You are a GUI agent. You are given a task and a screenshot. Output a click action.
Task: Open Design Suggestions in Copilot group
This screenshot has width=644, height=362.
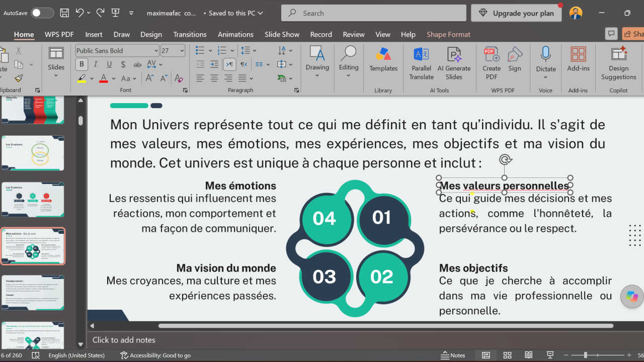(618, 63)
